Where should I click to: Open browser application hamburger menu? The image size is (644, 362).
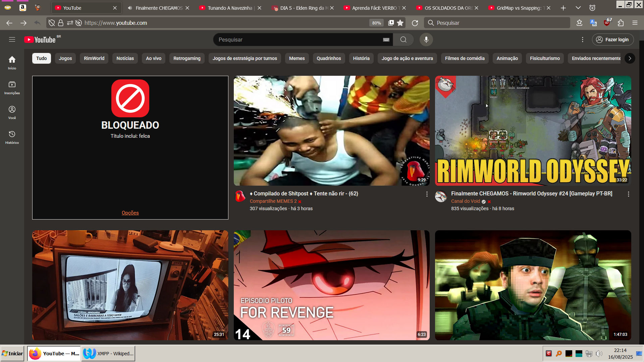tap(635, 23)
